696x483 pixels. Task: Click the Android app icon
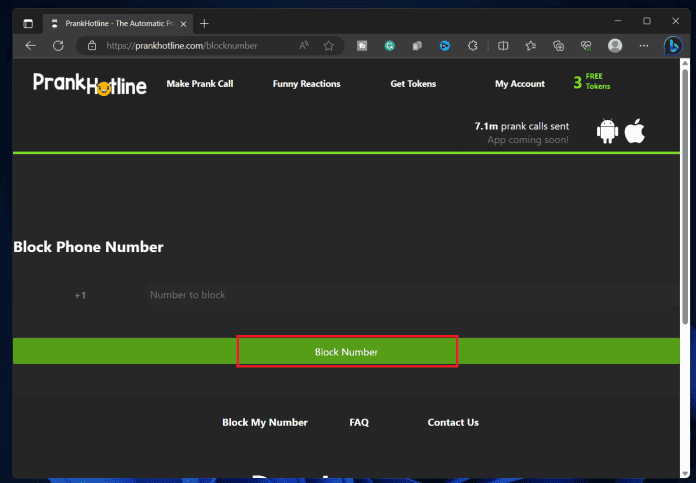click(607, 132)
